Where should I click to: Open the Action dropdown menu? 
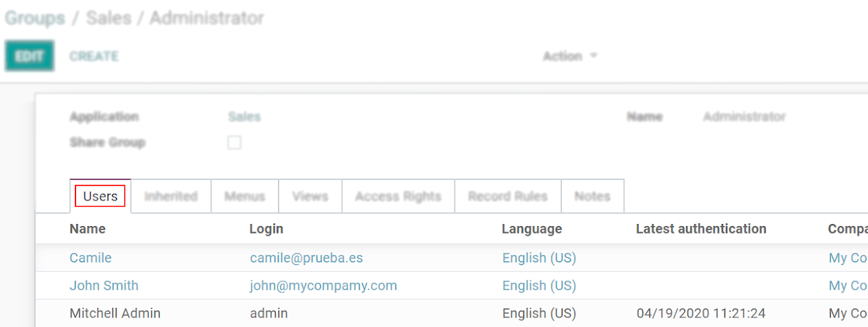tap(570, 56)
